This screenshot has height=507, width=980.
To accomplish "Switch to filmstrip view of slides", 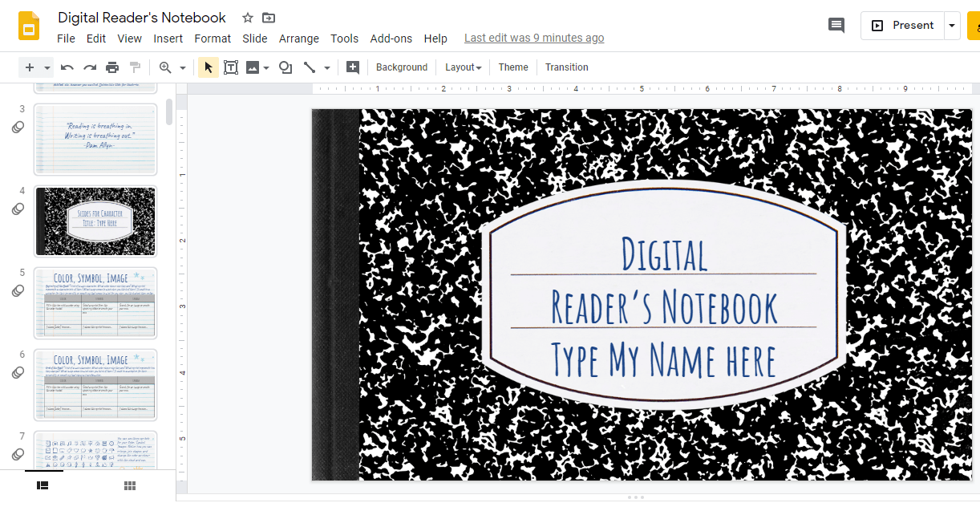I will (x=43, y=485).
